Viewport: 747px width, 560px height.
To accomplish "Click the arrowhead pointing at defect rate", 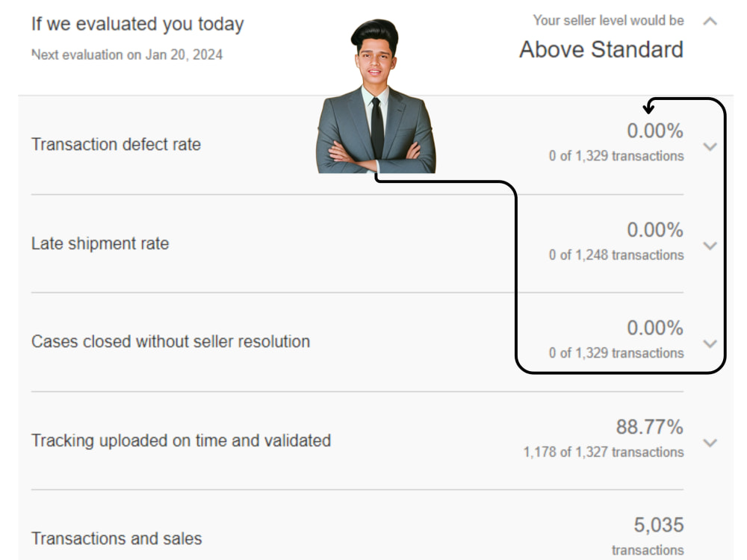I will point(648,109).
